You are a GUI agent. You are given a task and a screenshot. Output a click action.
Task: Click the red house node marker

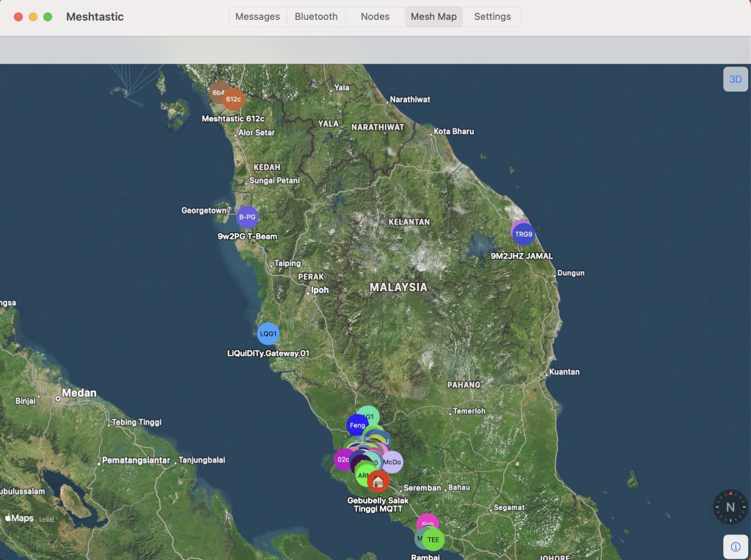point(378,481)
